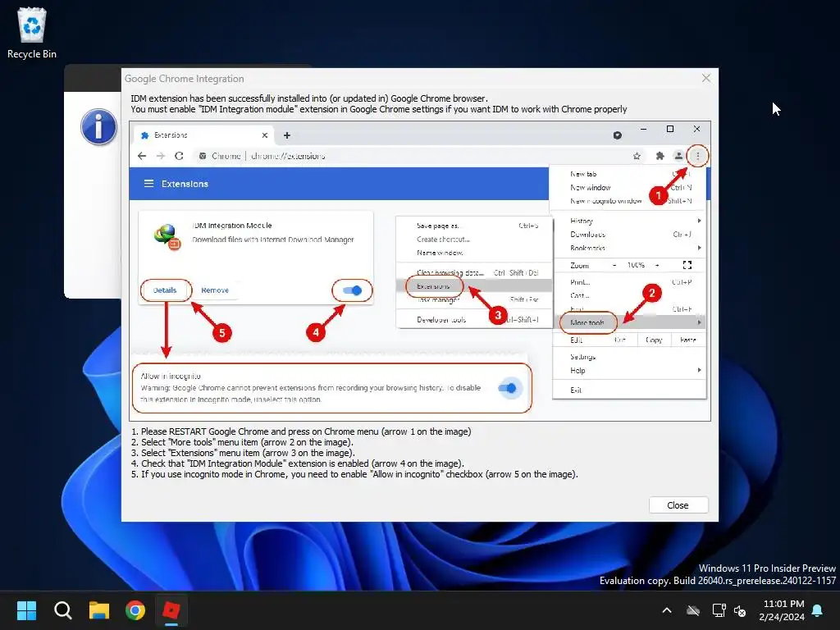Click the forward arrow in illustrated Chrome
The width and height of the screenshot is (840, 630).
point(160,156)
